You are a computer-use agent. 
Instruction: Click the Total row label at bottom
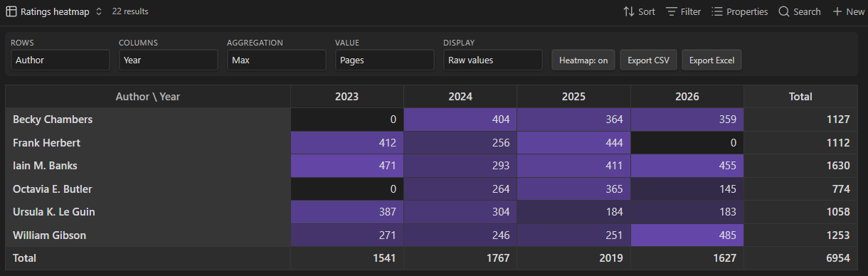click(148, 258)
